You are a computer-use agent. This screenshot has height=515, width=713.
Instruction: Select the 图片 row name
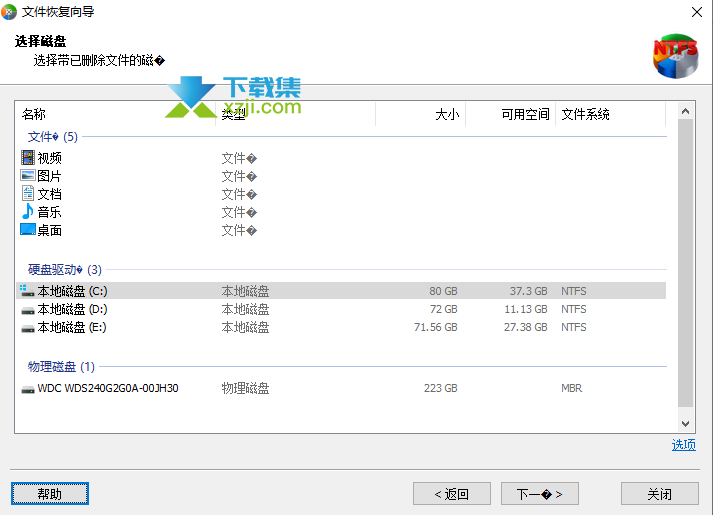click(49, 176)
